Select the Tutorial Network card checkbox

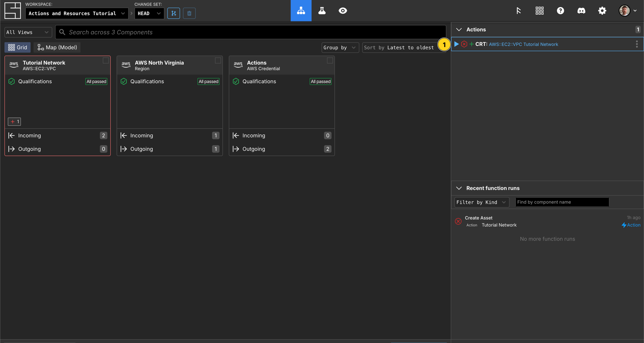(x=106, y=61)
